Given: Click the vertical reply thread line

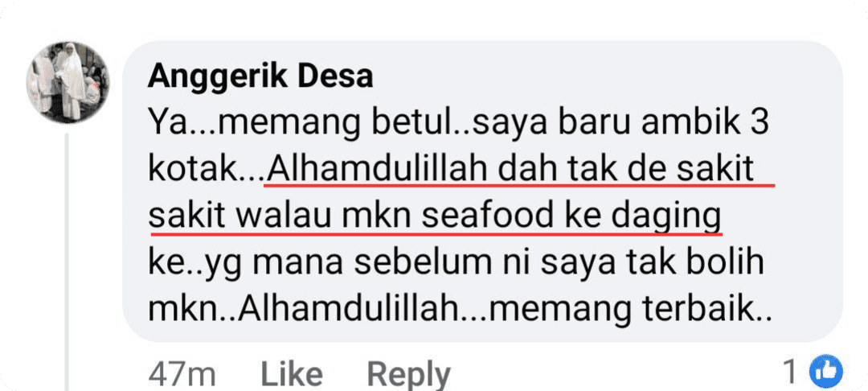Looking at the screenshot, I should [x=68, y=261].
